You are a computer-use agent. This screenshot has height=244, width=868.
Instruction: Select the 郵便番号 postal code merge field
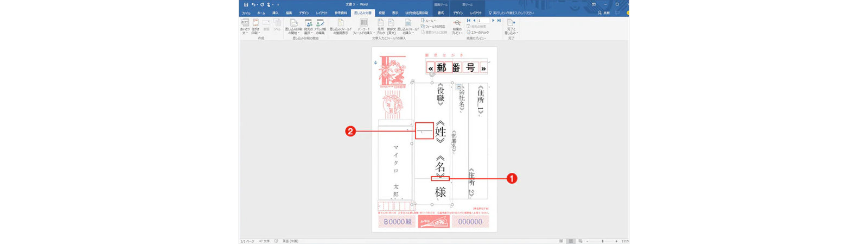pyautogui.click(x=456, y=68)
